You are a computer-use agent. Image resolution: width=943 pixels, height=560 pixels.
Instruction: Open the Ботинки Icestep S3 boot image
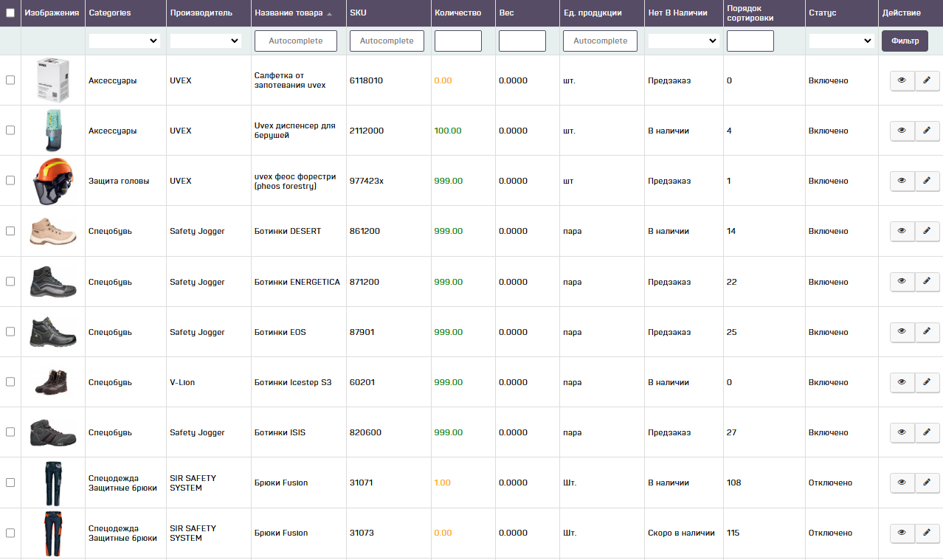(52, 382)
